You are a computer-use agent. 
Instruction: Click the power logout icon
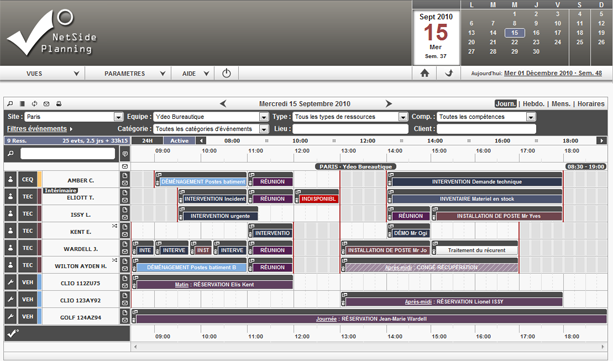pyautogui.click(x=226, y=73)
